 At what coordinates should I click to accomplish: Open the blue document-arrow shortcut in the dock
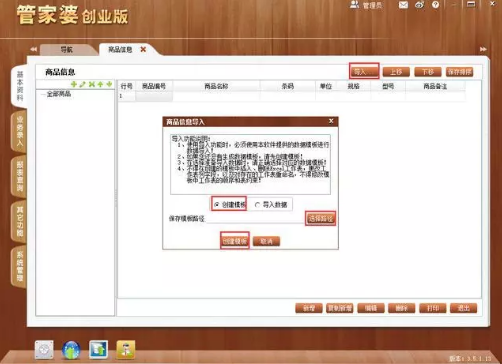[x=99, y=350]
